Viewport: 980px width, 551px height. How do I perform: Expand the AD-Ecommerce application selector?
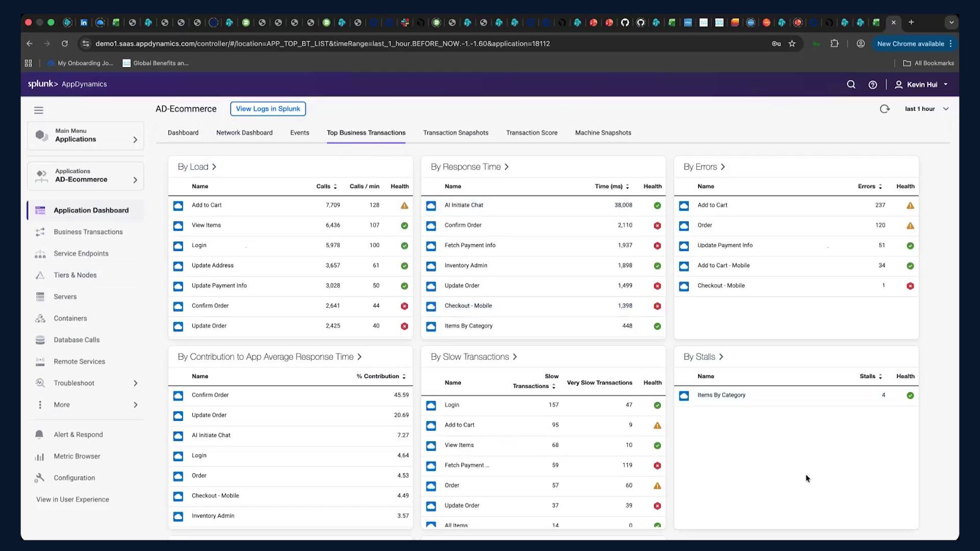point(85,176)
